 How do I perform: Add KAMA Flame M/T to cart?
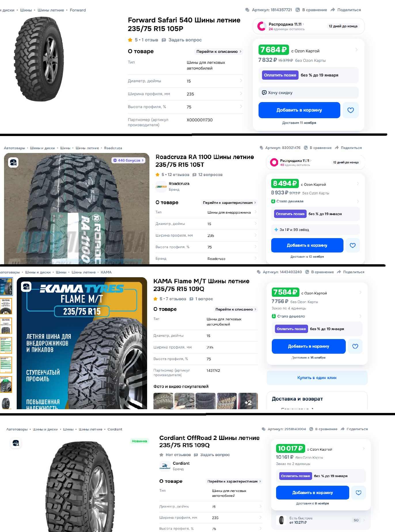pos(308,346)
